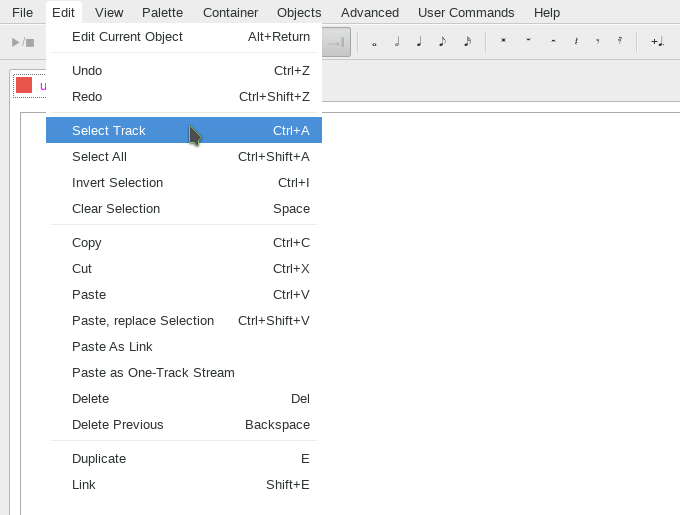The width and height of the screenshot is (680, 515).
Task: Choose Delete (Del) menu entry
Action: pos(184,399)
